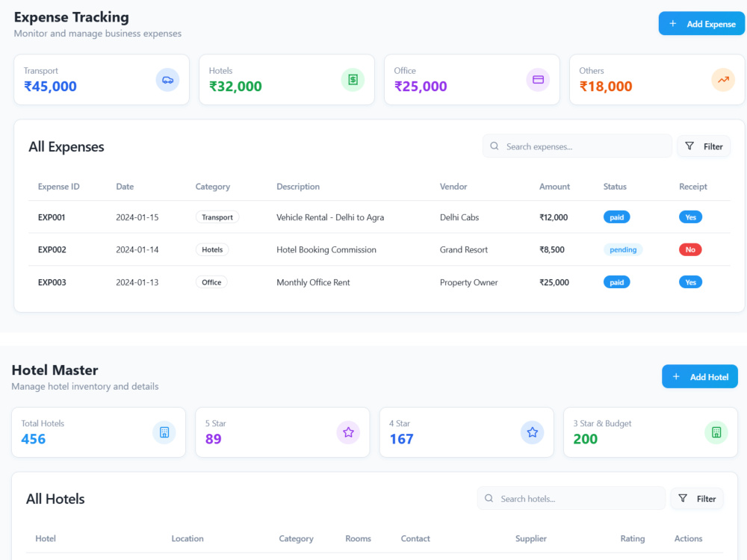
Task: Open the Filter for All Hotels
Action: [697, 499]
